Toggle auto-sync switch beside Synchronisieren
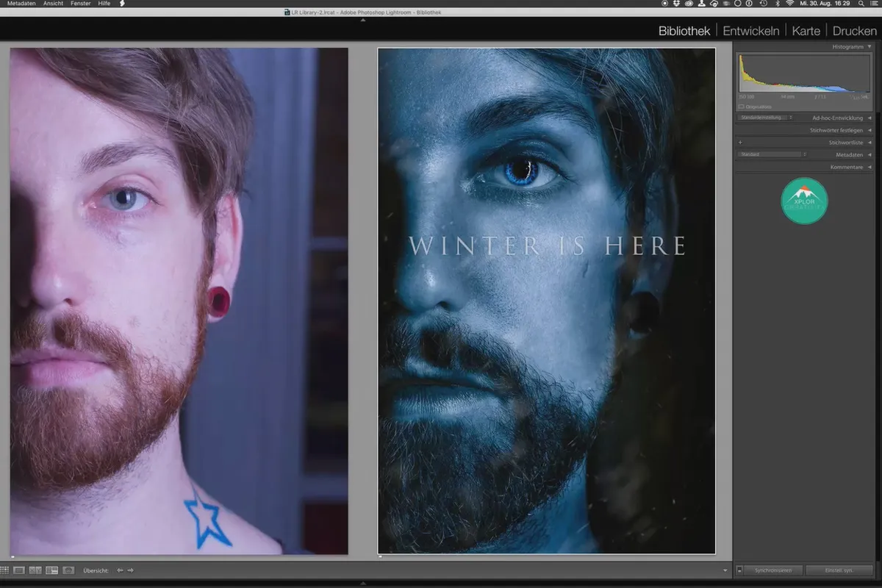Screen dimensions: 882x588 pos(739,570)
